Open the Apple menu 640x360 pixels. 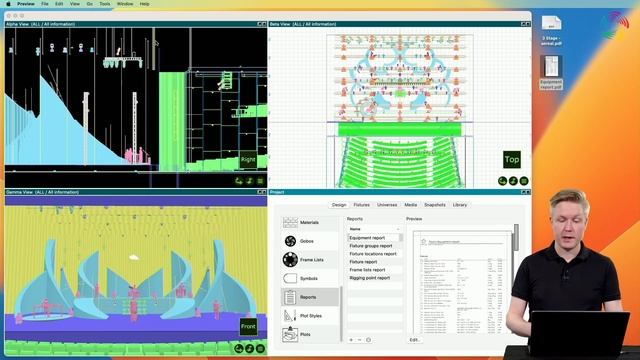(8, 4)
